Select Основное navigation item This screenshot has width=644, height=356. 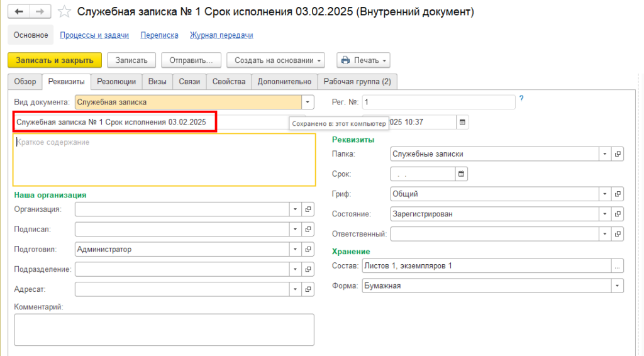tap(31, 35)
